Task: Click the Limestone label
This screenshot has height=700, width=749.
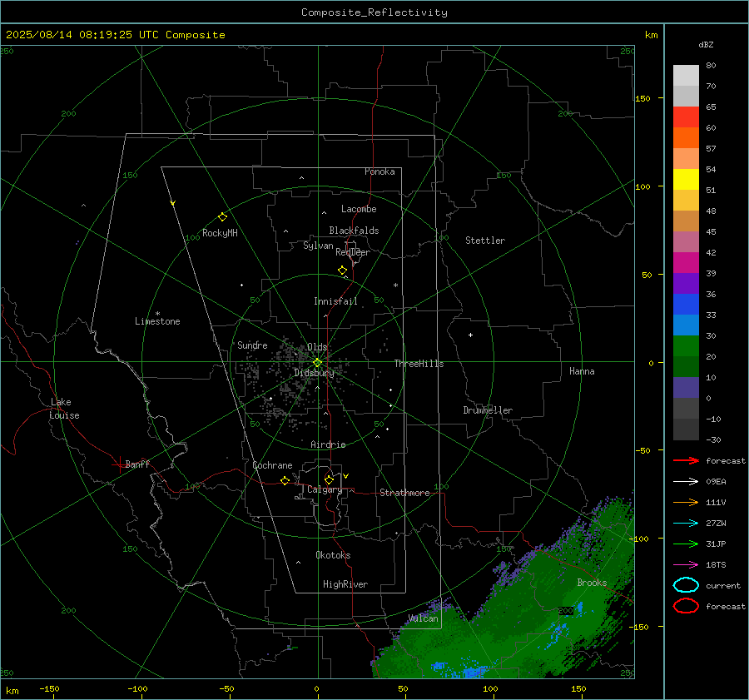Action: 157,321
